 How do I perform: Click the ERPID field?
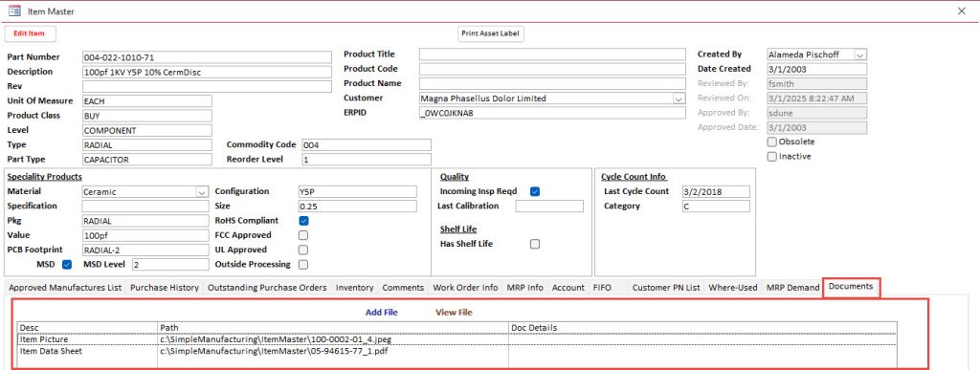552,113
